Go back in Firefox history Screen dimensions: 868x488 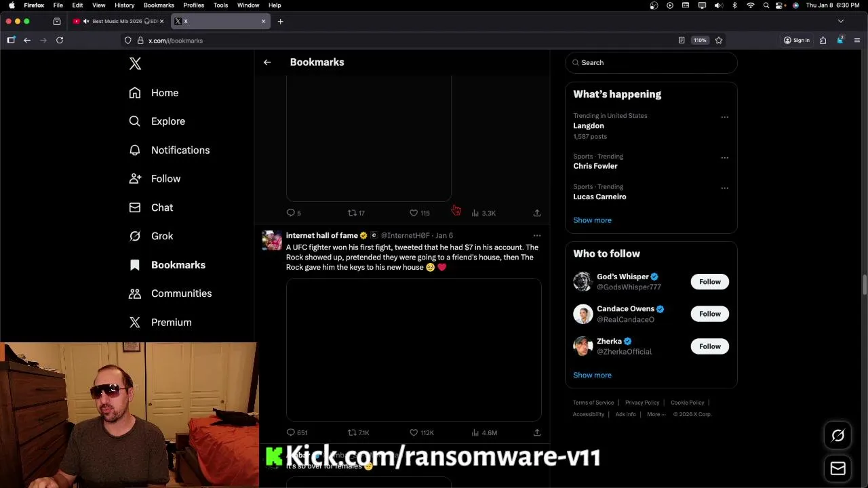click(x=27, y=41)
